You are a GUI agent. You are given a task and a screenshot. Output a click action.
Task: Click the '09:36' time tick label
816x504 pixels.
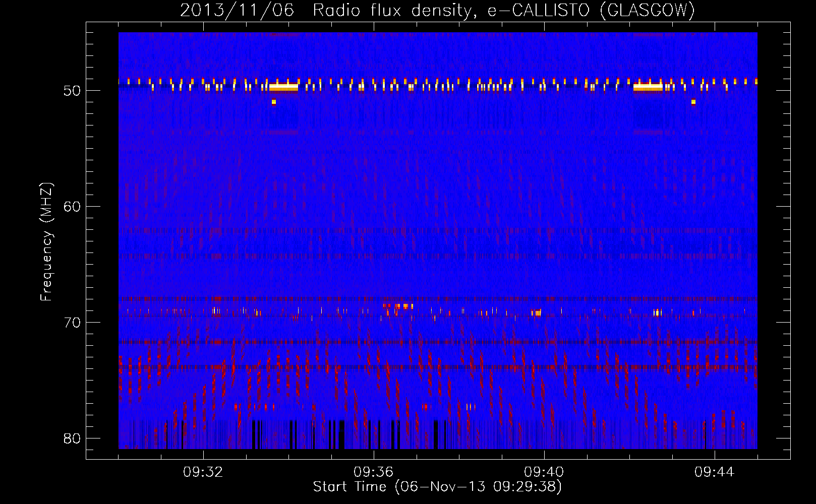coord(374,472)
